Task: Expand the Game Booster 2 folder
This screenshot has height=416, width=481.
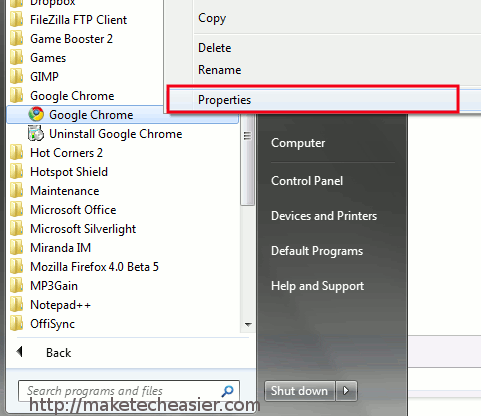Action: 71,39
